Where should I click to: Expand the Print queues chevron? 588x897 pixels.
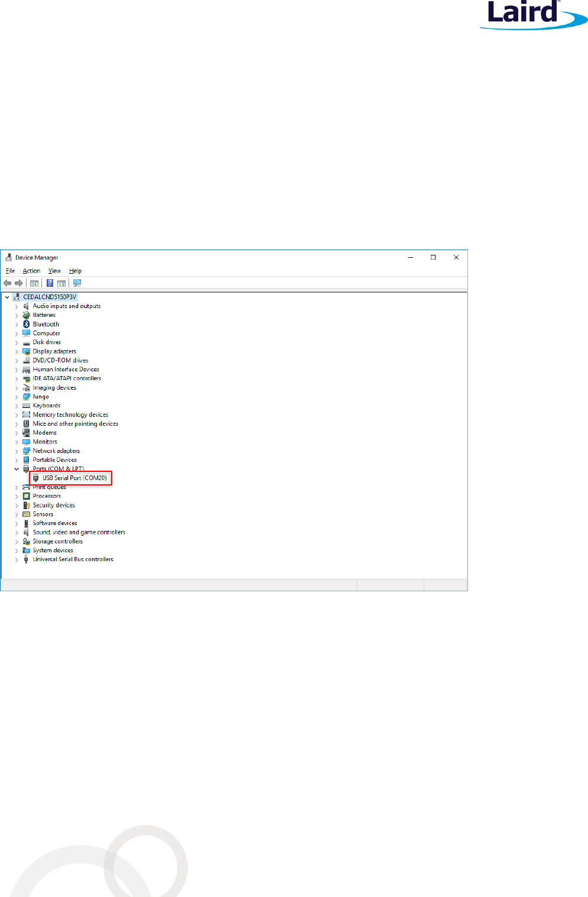(17, 487)
